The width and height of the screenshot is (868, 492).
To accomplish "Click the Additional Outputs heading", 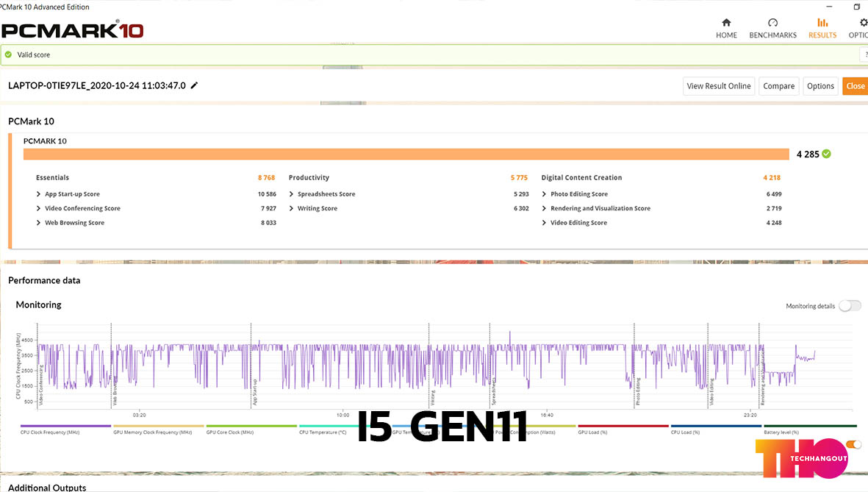I will 47,488.
